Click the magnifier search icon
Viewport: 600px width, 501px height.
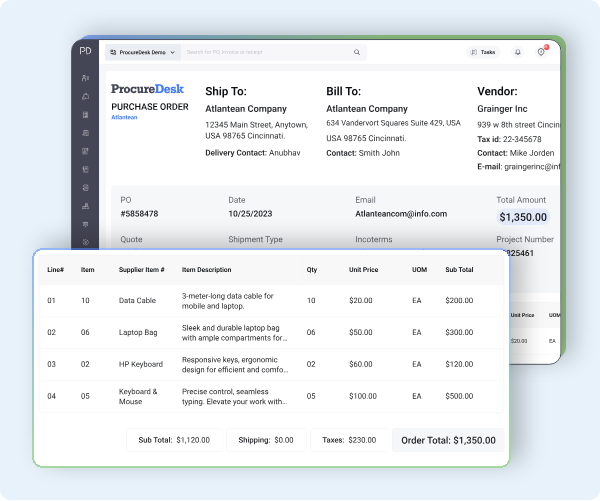(357, 52)
